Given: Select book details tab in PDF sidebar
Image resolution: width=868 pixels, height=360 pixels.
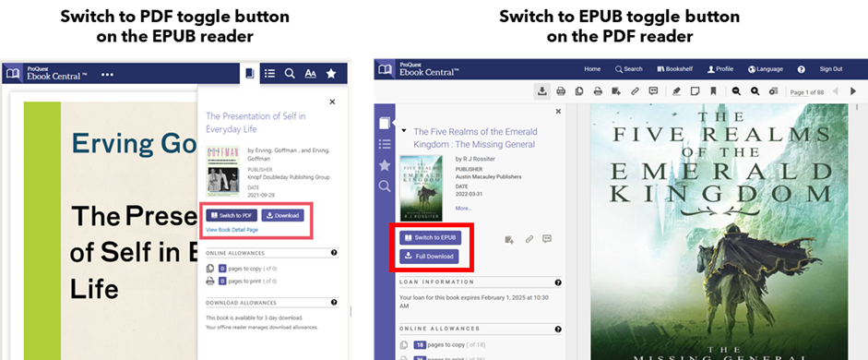Looking at the screenshot, I should coord(385,123).
